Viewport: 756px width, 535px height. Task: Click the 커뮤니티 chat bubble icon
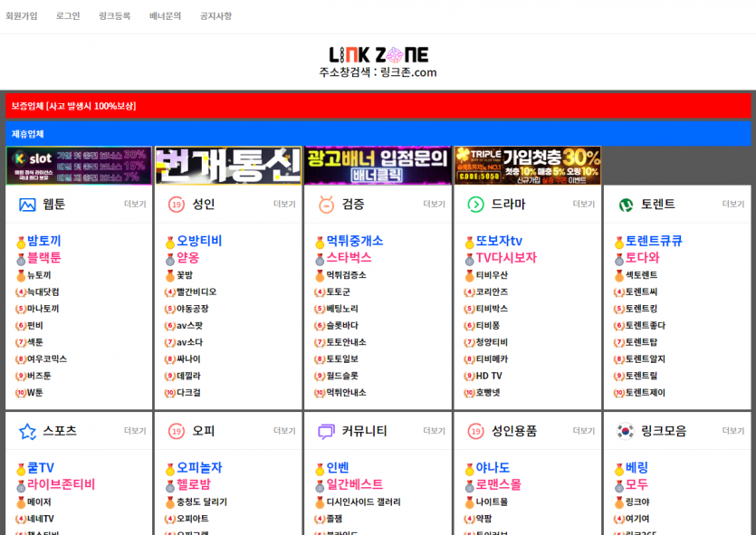pyautogui.click(x=327, y=432)
